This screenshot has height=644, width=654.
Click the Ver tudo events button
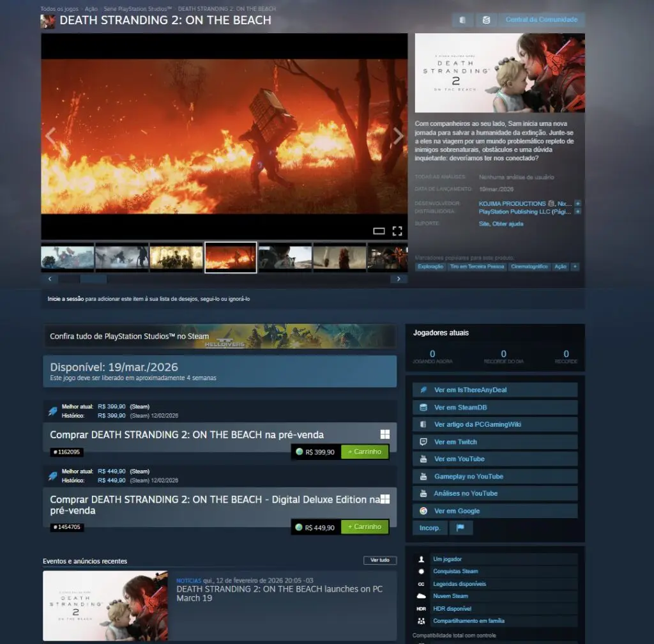[380, 560]
